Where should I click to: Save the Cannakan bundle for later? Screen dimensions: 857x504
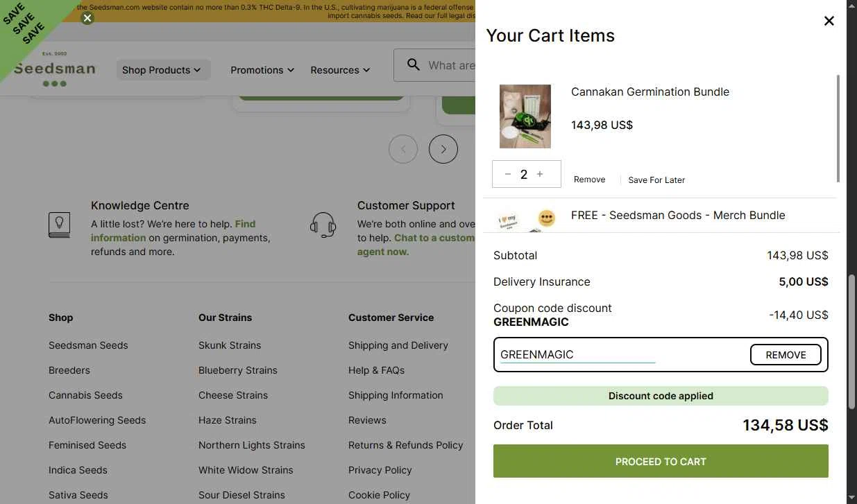(656, 180)
